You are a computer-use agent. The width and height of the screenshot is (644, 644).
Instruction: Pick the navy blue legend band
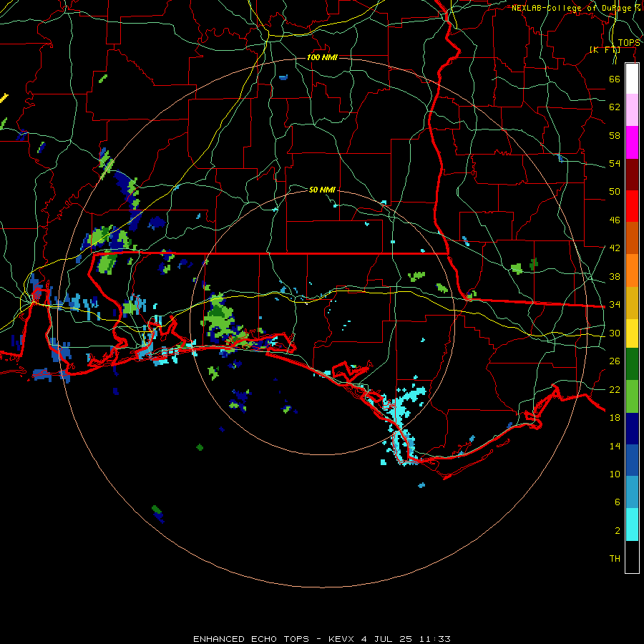coord(632,429)
